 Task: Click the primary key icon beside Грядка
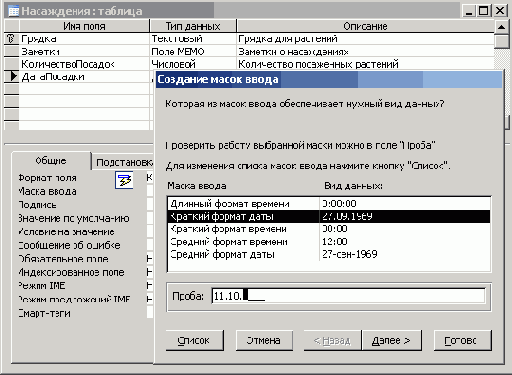click(11, 39)
